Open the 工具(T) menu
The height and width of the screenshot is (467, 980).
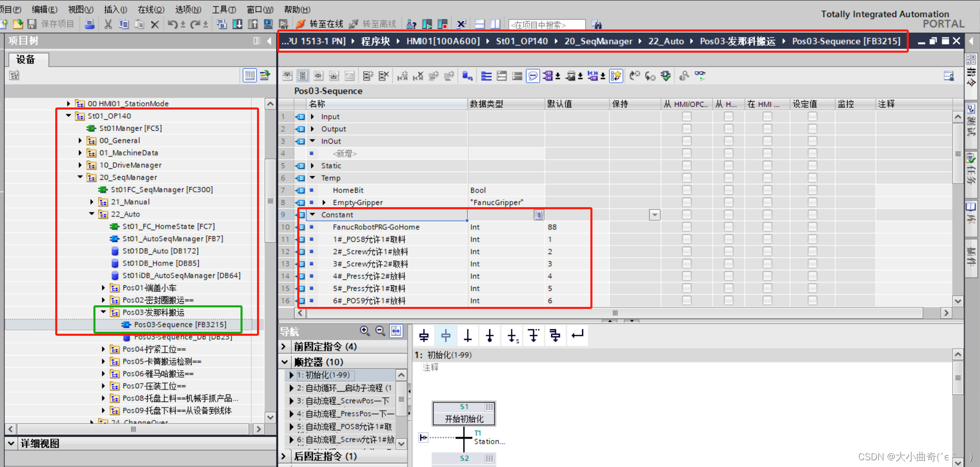(224, 9)
